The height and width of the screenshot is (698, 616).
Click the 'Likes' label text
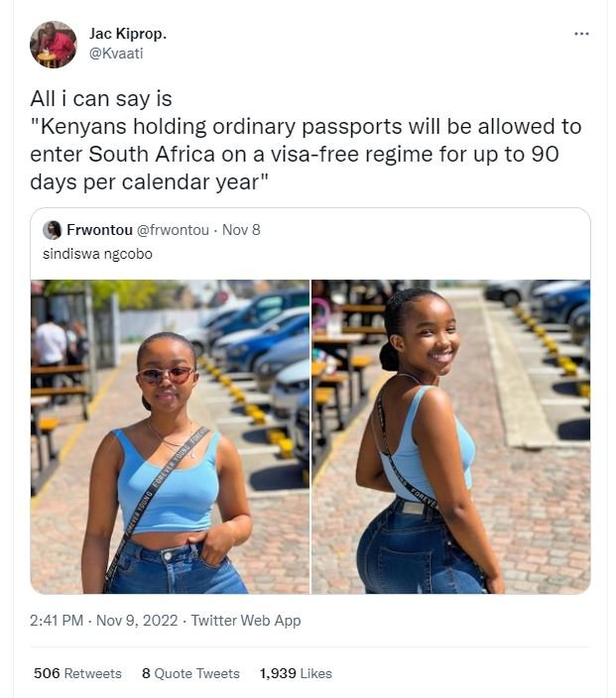coord(315,673)
